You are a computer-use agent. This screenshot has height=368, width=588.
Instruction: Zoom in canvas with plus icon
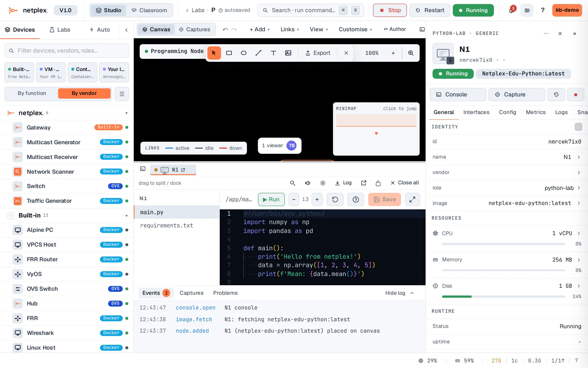click(x=393, y=53)
